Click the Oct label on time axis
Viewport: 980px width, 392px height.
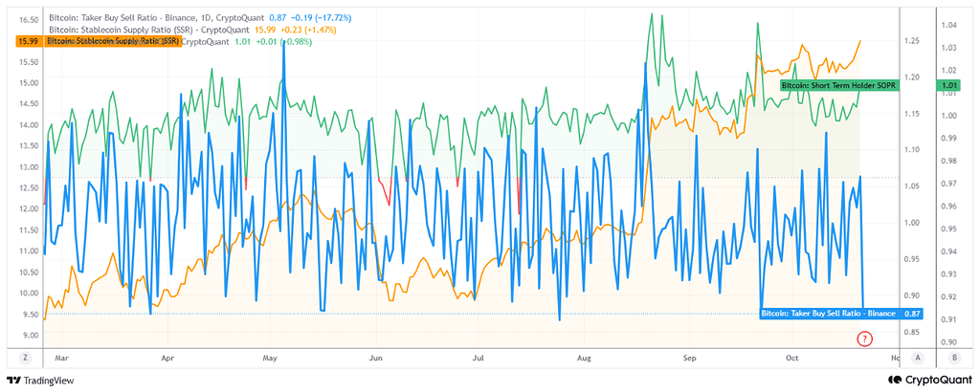point(792,359)
